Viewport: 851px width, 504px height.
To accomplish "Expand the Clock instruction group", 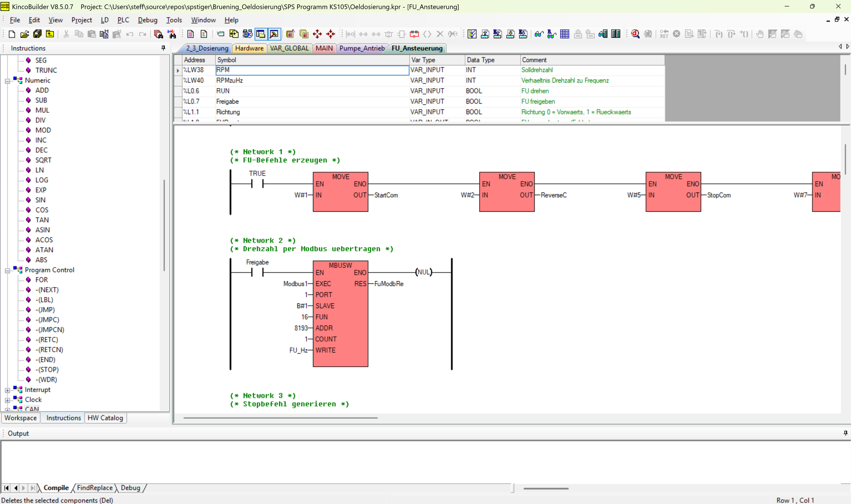I will coord(7,399).
